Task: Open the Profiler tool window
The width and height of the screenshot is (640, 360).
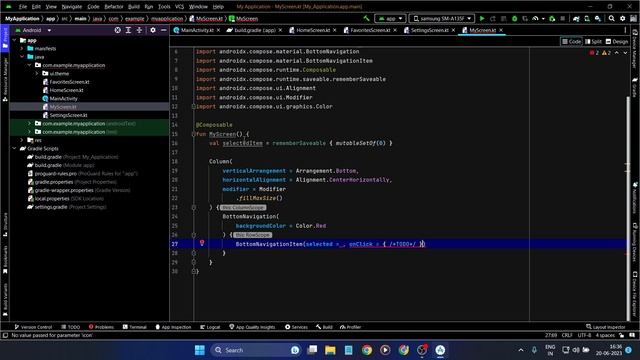Action: [x=351, y=327]
